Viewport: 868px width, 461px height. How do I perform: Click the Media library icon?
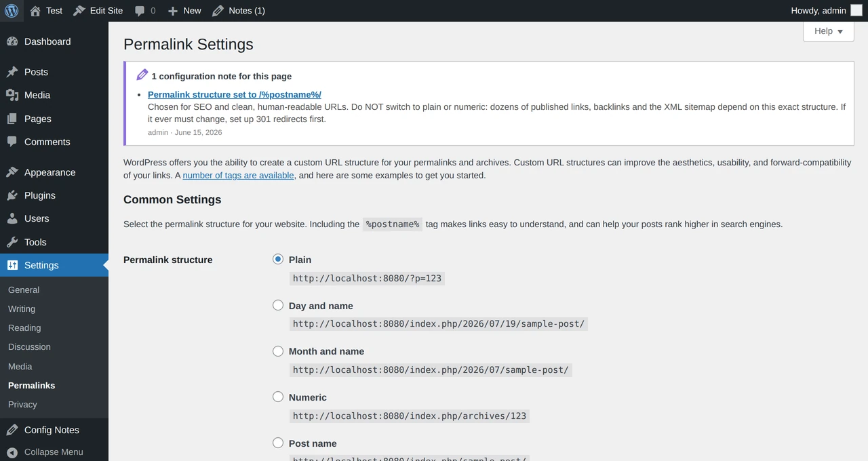(12, 95)
